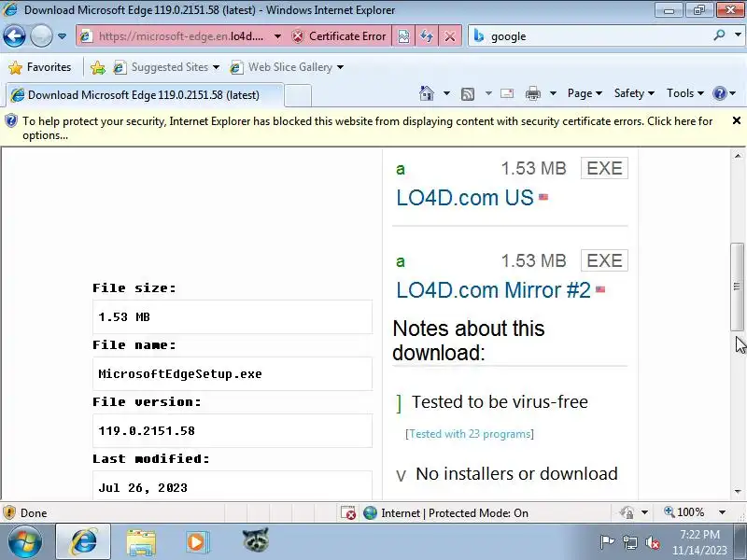
Task: Click the Compatibility View icon
Action: pos(403,36)
